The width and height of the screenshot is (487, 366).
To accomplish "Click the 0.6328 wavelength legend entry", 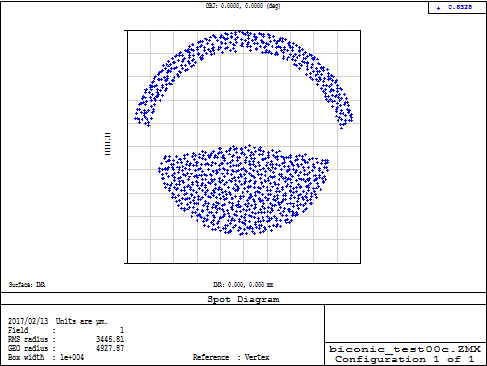I will point(460,7).
